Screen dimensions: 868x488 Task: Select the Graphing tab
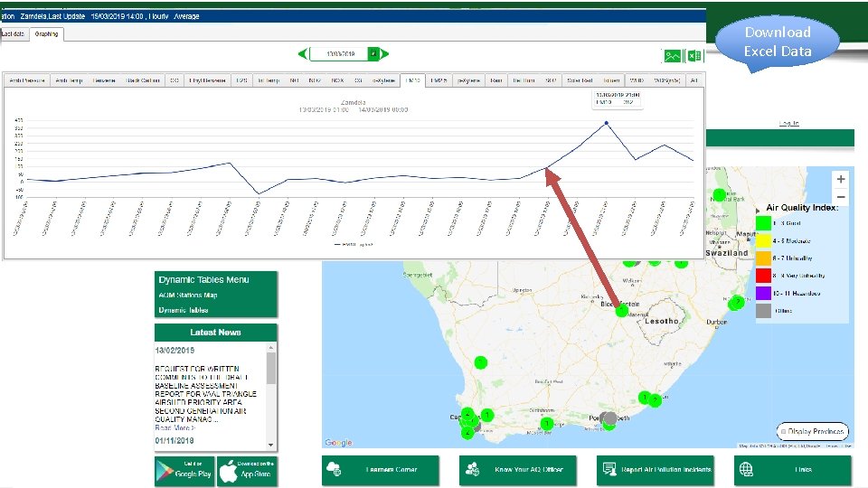pos(46,34)
